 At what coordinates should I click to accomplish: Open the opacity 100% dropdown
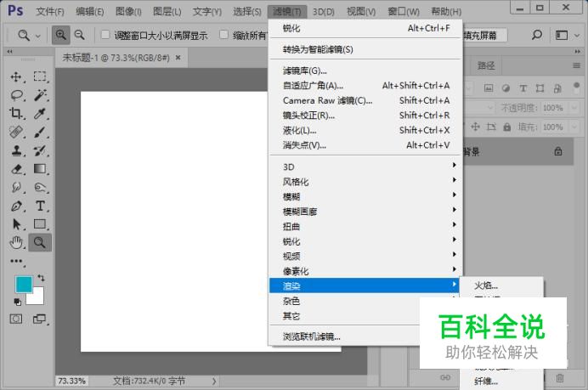[x=574, y=108]
